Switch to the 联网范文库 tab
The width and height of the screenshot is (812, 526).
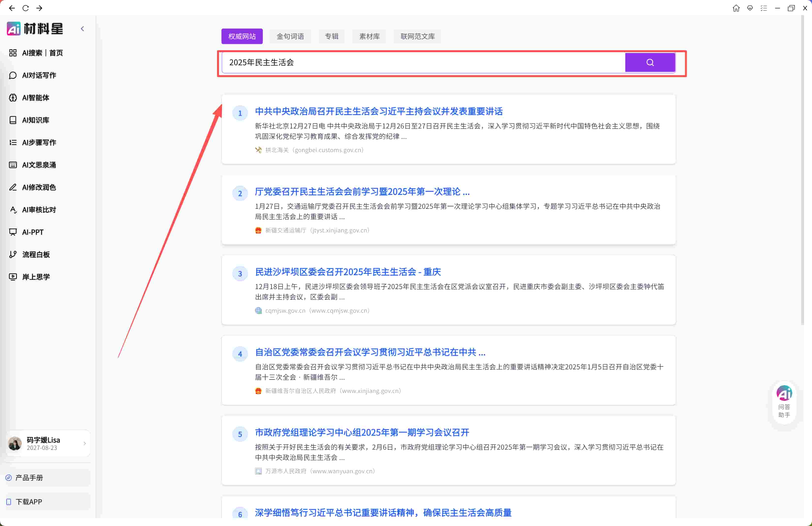417,36
